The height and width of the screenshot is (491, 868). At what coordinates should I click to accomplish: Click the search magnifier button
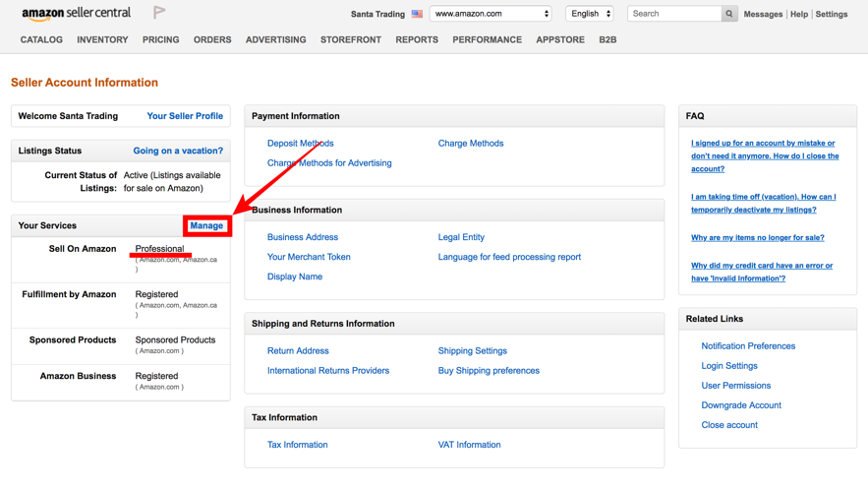(729, 14)
